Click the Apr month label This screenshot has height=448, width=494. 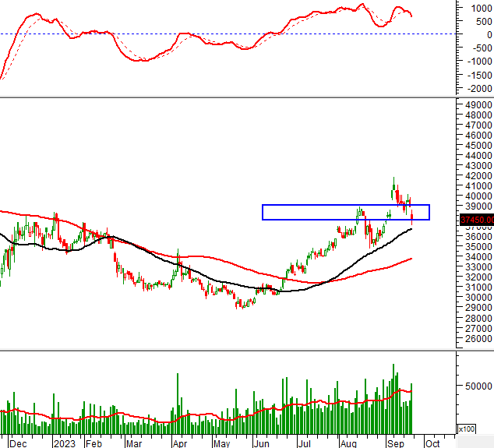point(180,443)
